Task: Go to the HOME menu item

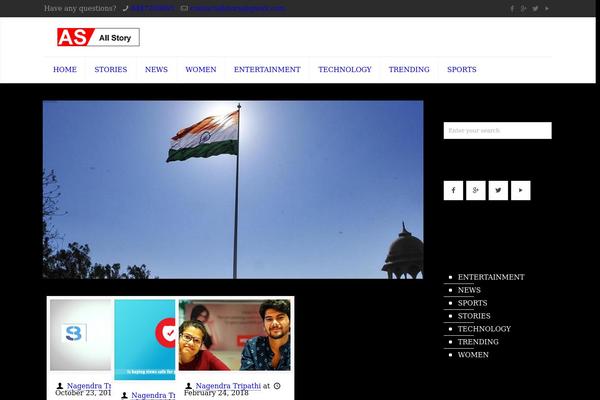Action: [x=65, y=69]
